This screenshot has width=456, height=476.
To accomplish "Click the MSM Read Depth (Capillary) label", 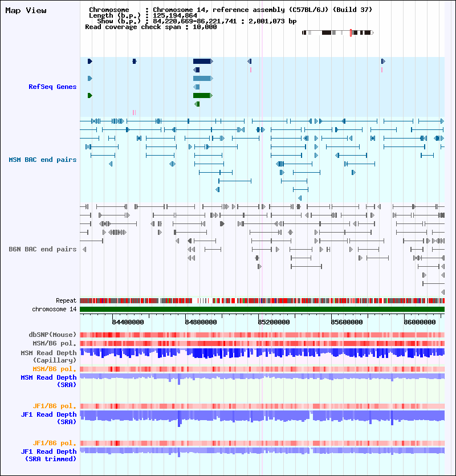I will [48, 356].
